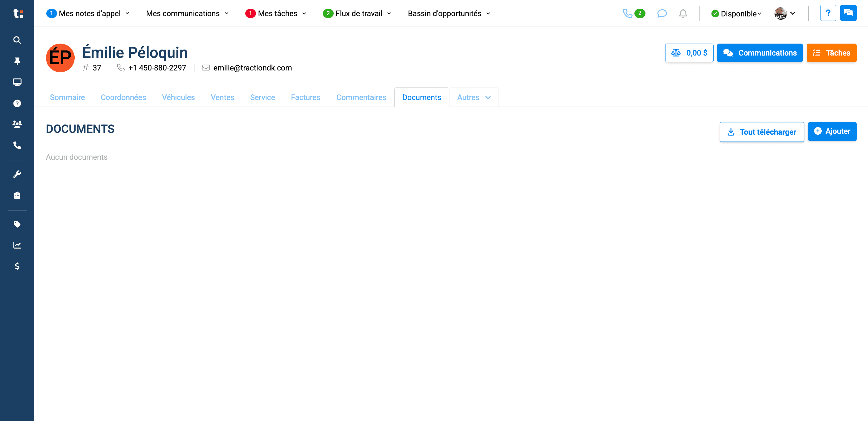Expand the Bassin d'opportunités dropdown

coord(449,13)
